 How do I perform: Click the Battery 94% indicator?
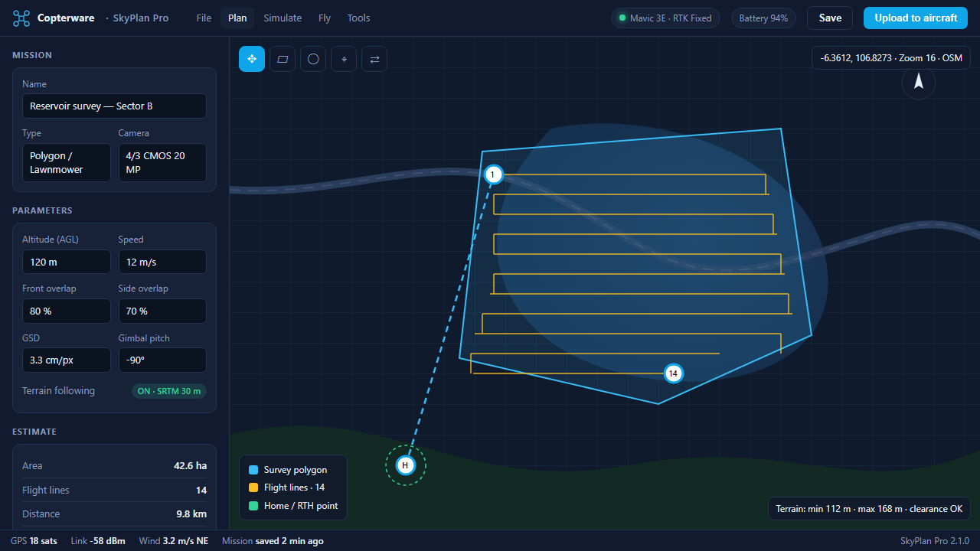coord(763,18)
